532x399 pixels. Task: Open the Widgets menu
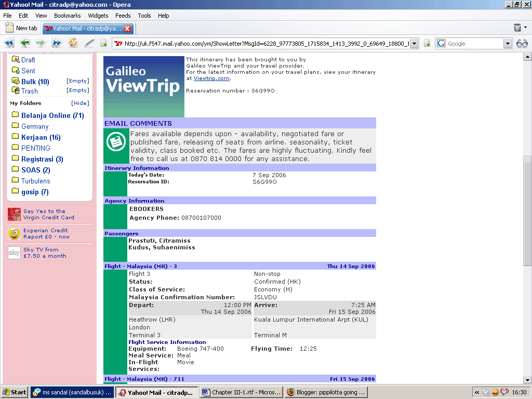[98, 16]
